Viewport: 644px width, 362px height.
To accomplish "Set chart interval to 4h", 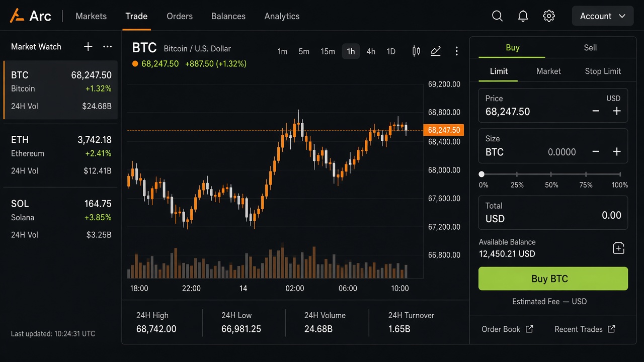I will (371, 51).
